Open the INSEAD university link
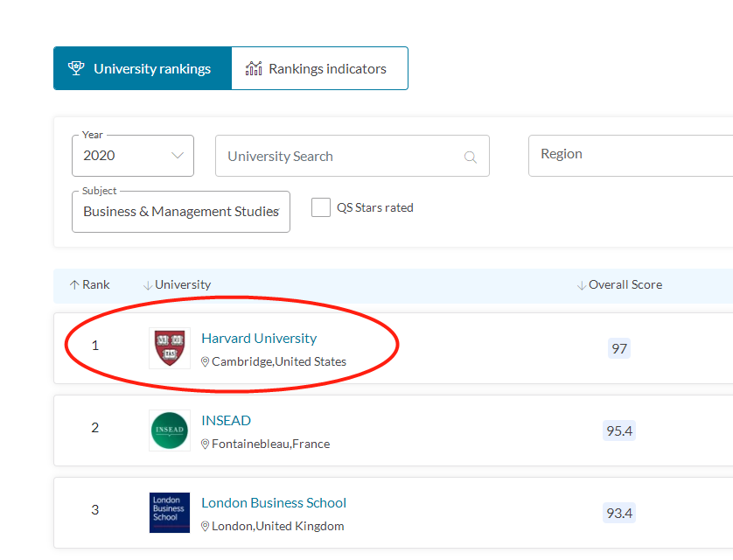Screen dimensions: 733x560 (226, 421)
